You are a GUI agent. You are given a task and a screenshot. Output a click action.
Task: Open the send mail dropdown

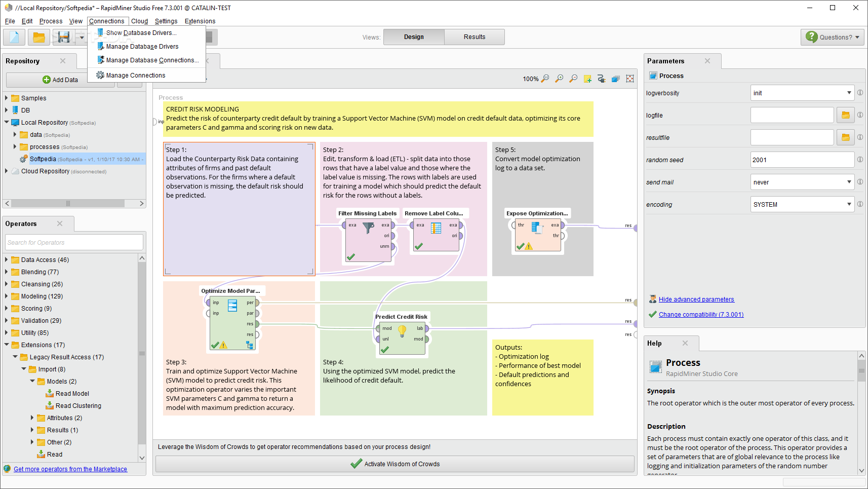[803, 182]
